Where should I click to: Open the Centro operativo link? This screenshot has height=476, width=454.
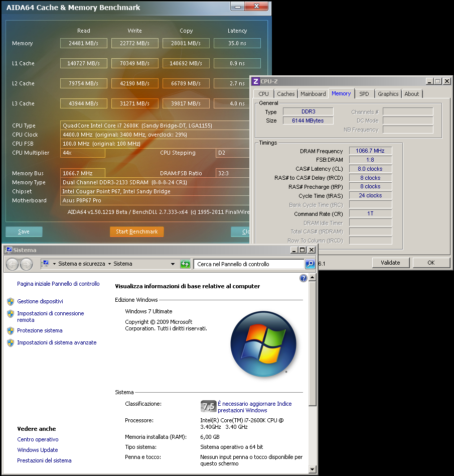[x=38, y=439]
